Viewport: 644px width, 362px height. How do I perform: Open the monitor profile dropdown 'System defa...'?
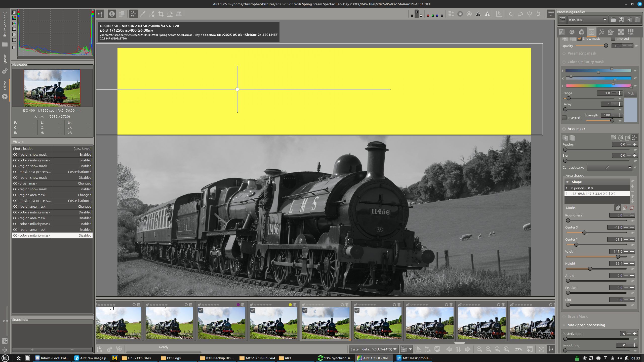pos(373,349)
